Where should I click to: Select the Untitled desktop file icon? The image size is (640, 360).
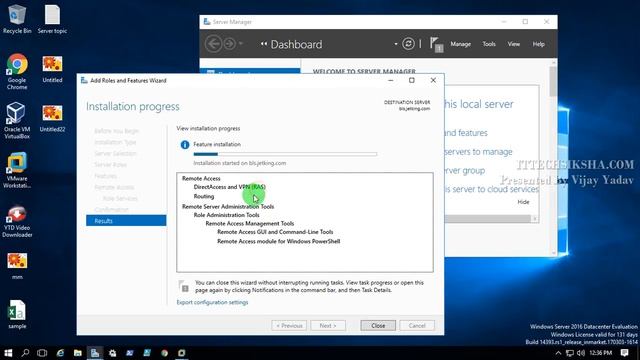click(52, 69)
